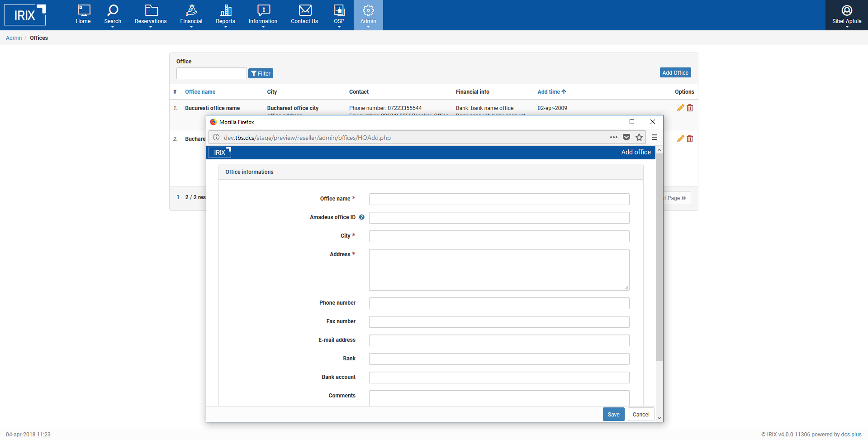Click the Pocket save icon
This screenshot has width=868, height=440.
tap(626, 138)
